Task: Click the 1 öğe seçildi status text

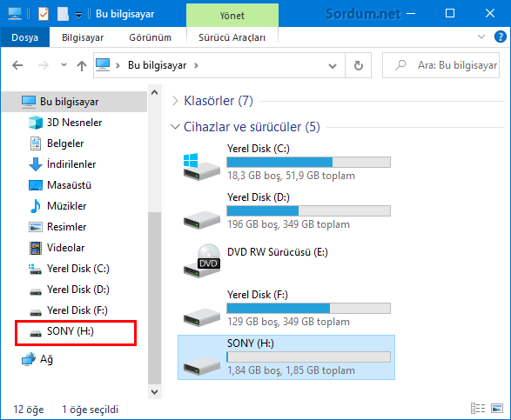Action: click(x=90, y=410)
